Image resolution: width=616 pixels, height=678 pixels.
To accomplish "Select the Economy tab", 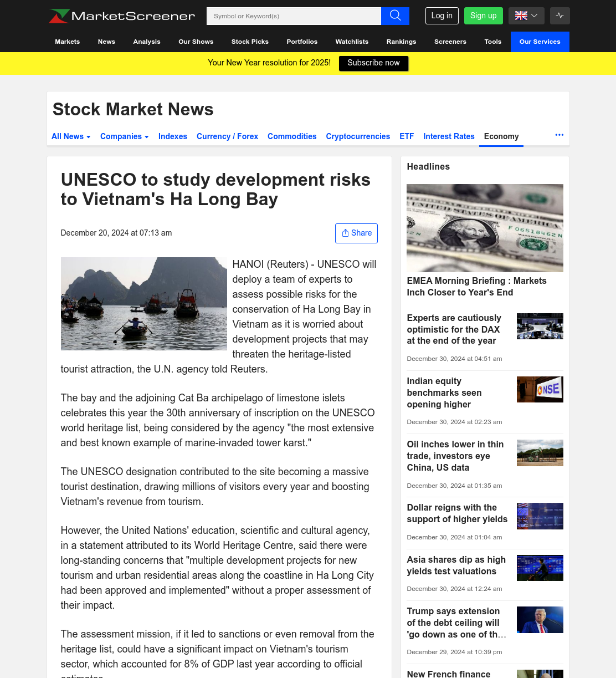I will 501,136.
